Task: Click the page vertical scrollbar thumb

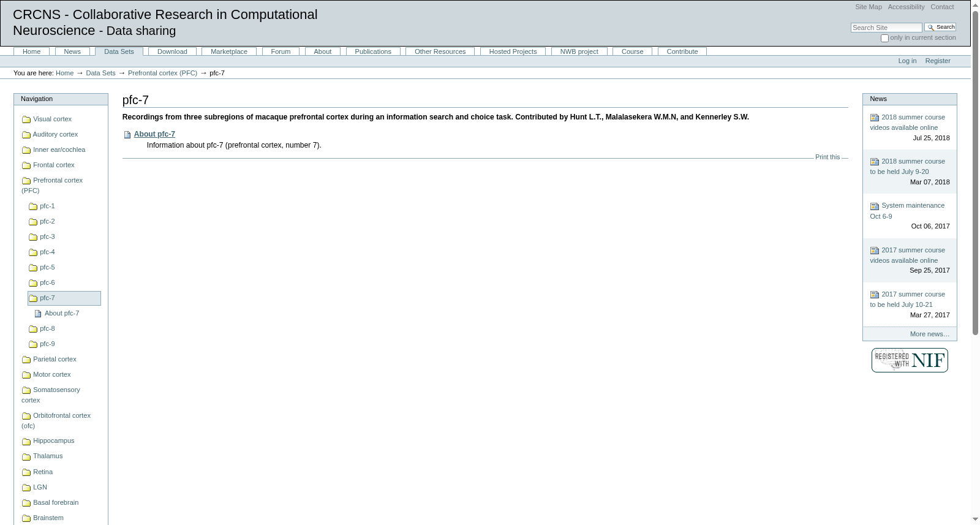Action: pos(975,173)
